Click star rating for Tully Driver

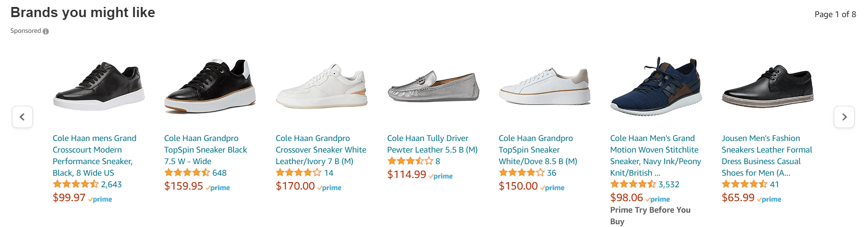coord(410,161)
